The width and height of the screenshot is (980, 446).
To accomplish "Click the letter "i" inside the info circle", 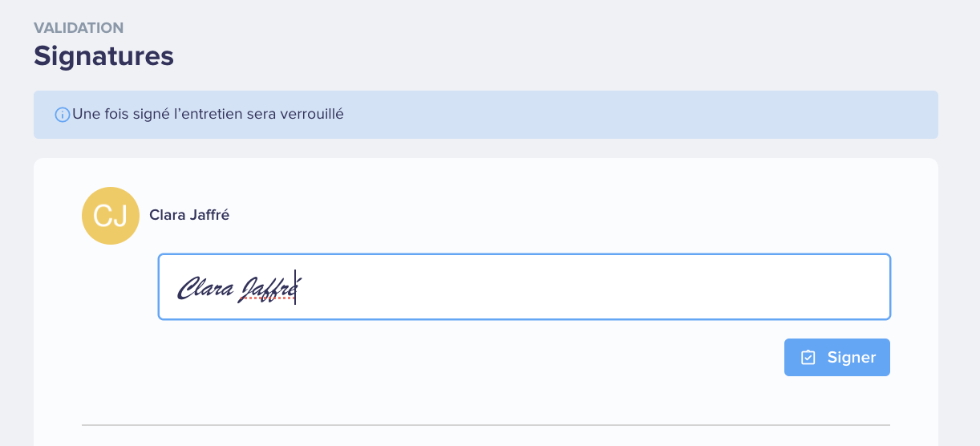I will pyautogui.click(x=62, y=115).
